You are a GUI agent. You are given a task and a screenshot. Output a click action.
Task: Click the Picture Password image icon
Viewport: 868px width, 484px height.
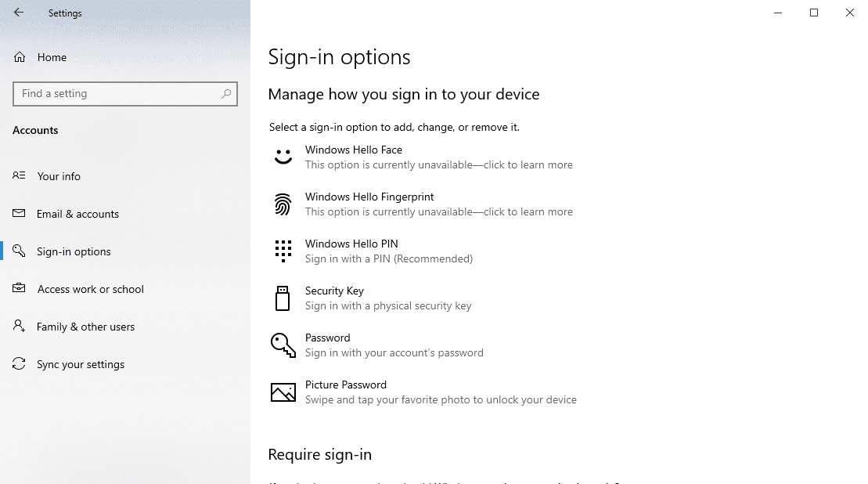[283, 392]
